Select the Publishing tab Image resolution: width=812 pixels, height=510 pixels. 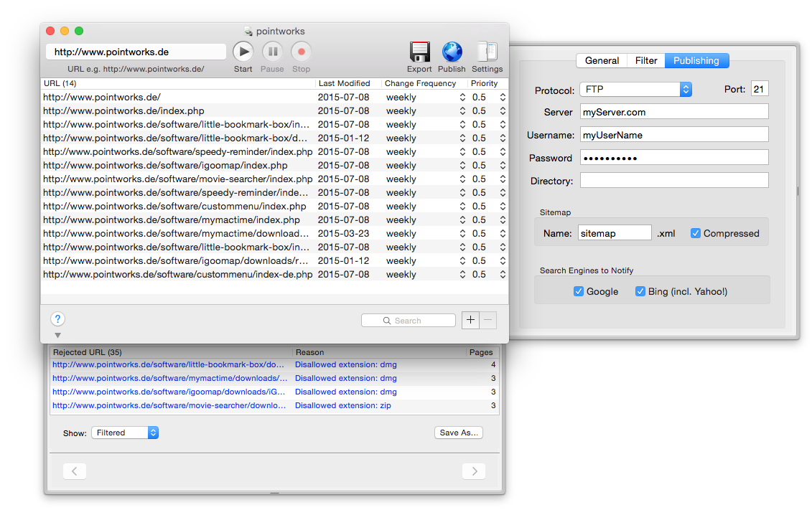(x=696, y=60)
